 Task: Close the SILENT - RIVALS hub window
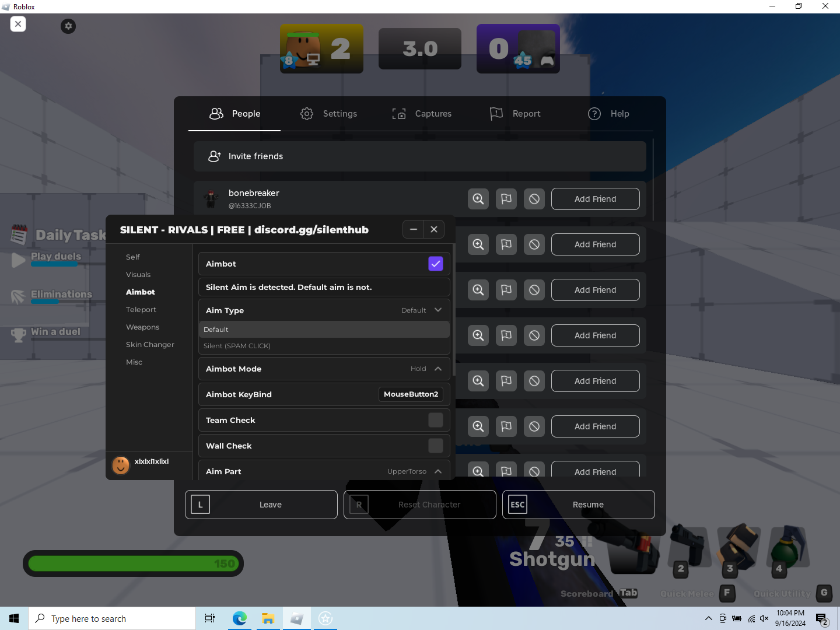point(434,229)
